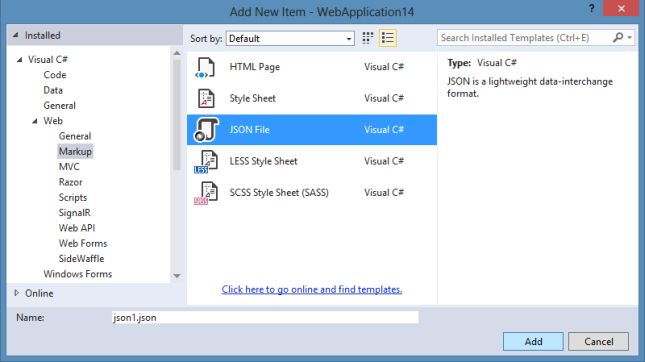
Task: Select the Windows Forms category
Action: tap(78, 274)
